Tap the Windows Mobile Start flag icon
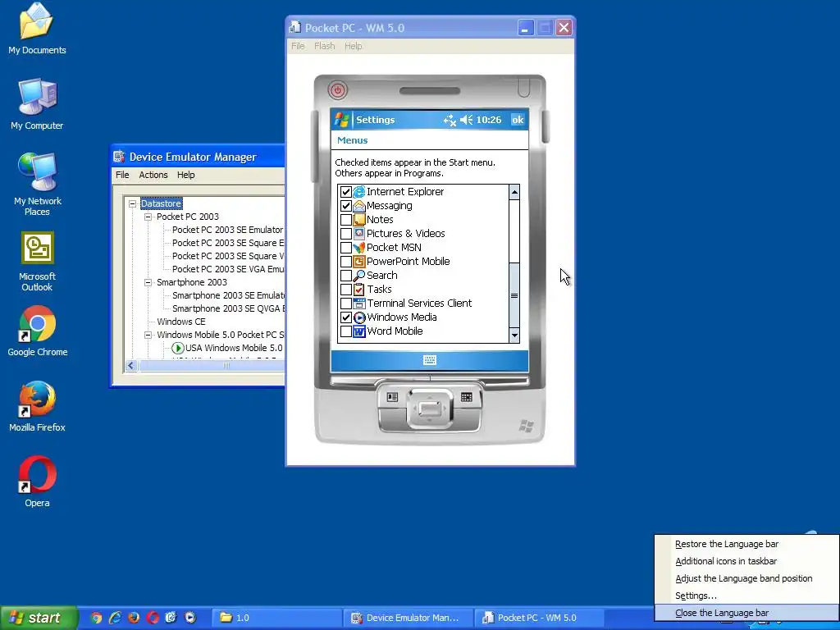 (x=341, y=120)
